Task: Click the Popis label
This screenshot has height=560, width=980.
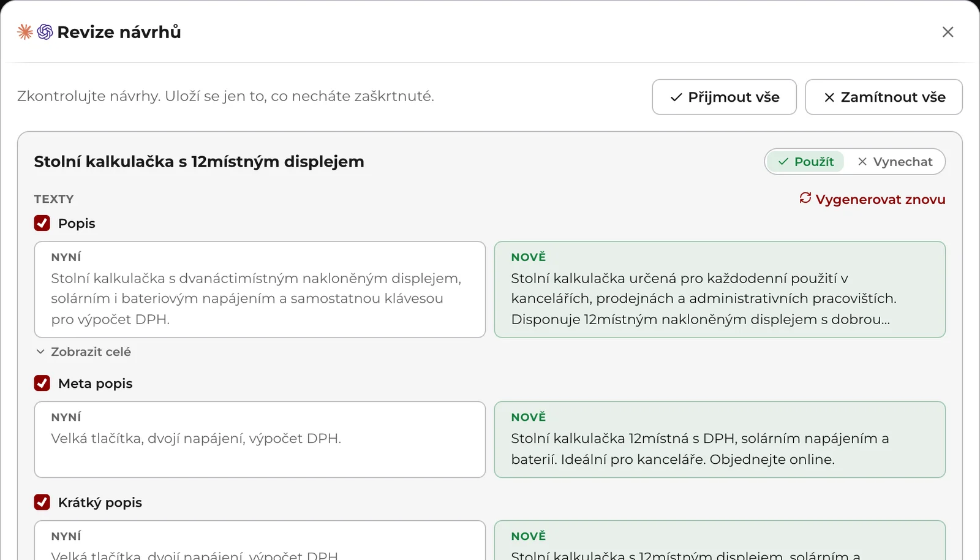Action: click(x=77, y=223)
